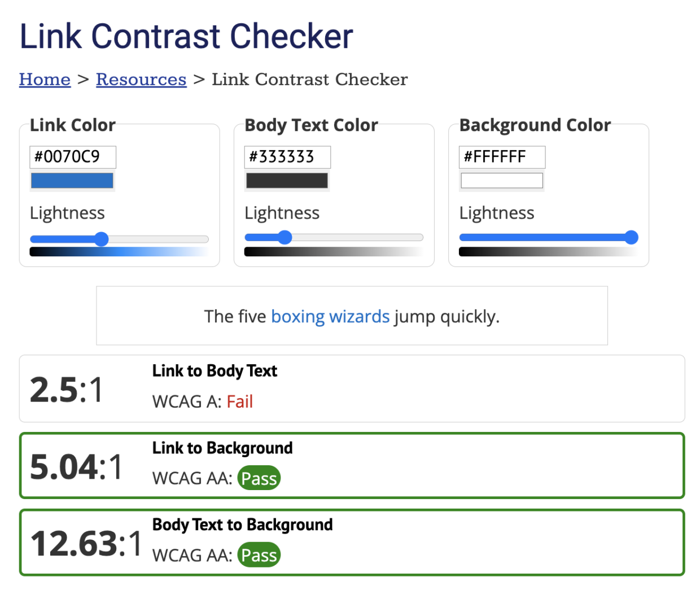Select the blue Link Color swatch
This screenshot has width=700, height=590.
72,180
